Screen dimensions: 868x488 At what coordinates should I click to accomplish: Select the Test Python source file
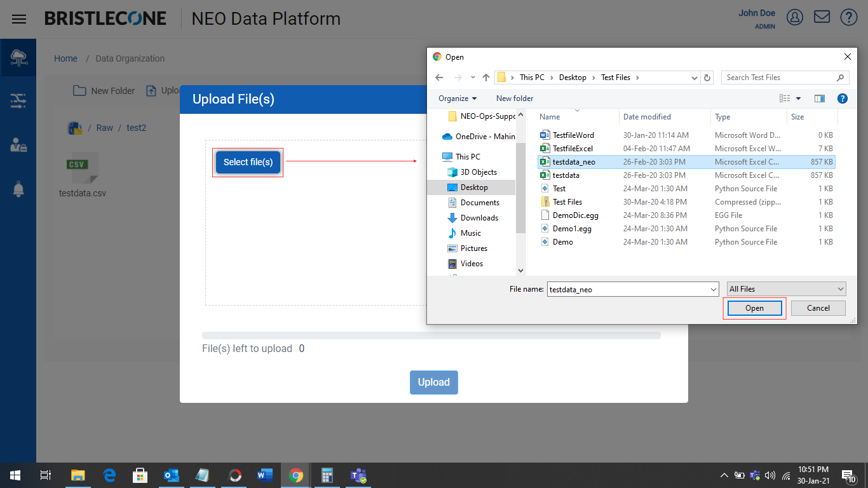click(686, 189)
